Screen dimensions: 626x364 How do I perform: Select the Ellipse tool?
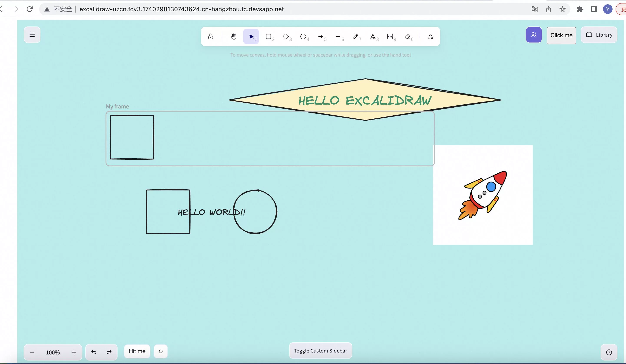tap(303, 36)
